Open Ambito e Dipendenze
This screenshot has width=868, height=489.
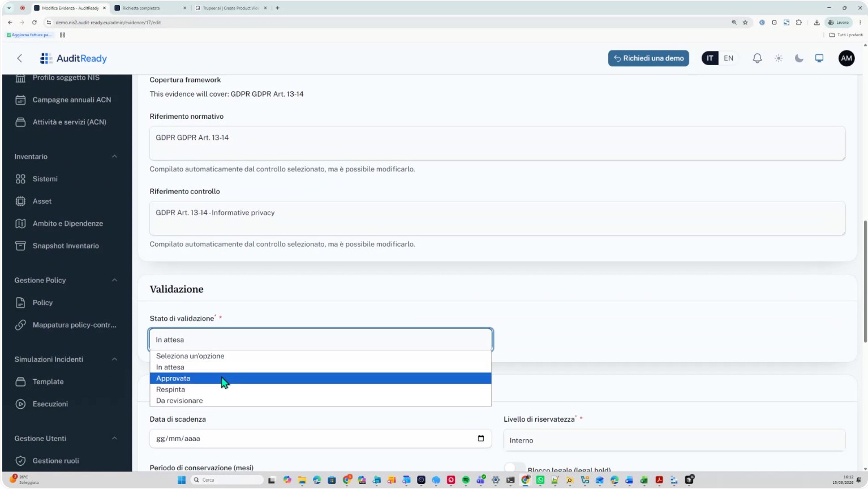[67, 224]
